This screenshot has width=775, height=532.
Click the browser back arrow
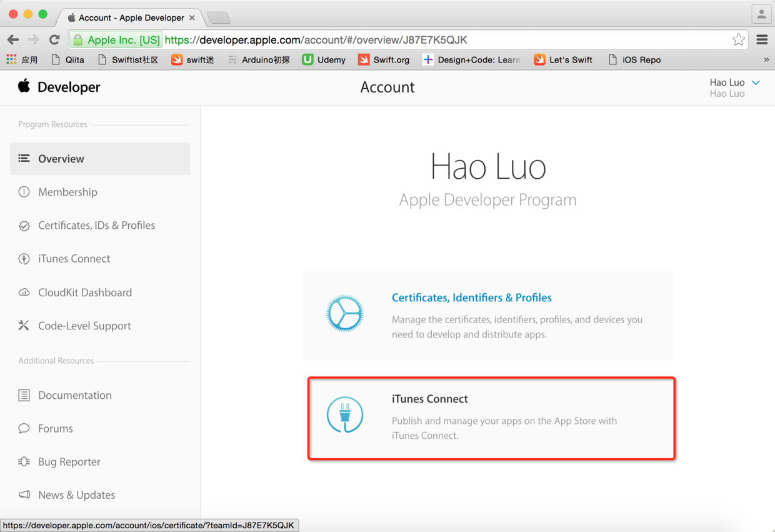click(13, 40)
